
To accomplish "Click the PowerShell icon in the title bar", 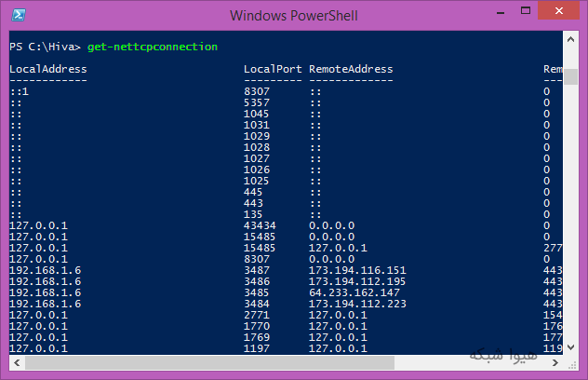I will click(x=18, y=14).
